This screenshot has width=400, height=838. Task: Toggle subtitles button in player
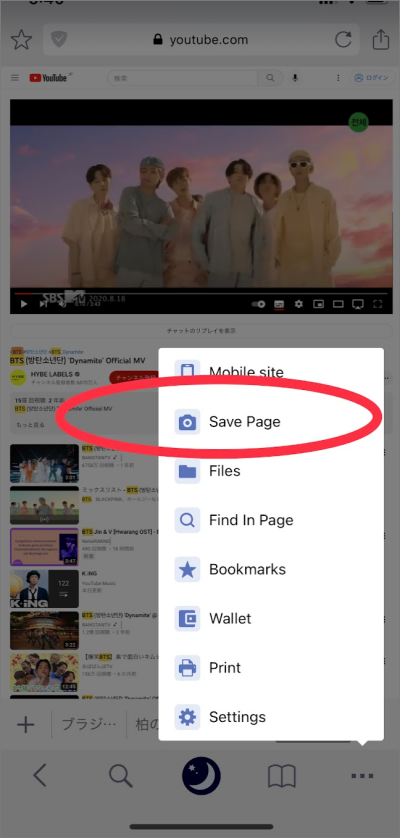pyautogui.click(x=279, y=304)
